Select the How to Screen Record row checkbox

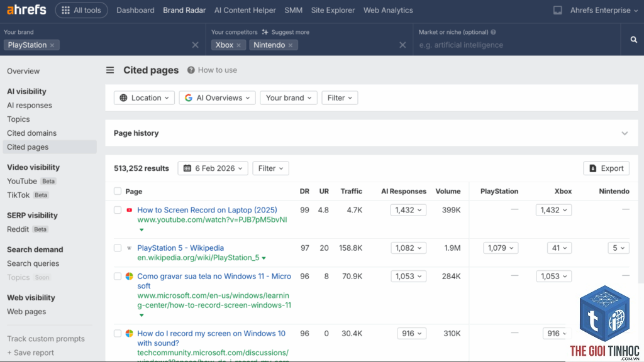point(118,210)
